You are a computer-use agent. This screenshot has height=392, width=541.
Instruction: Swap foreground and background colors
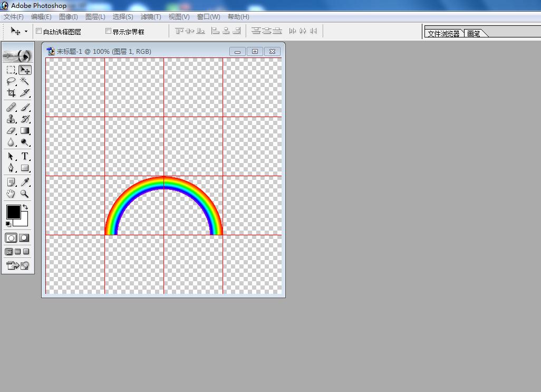coord(25,207)
